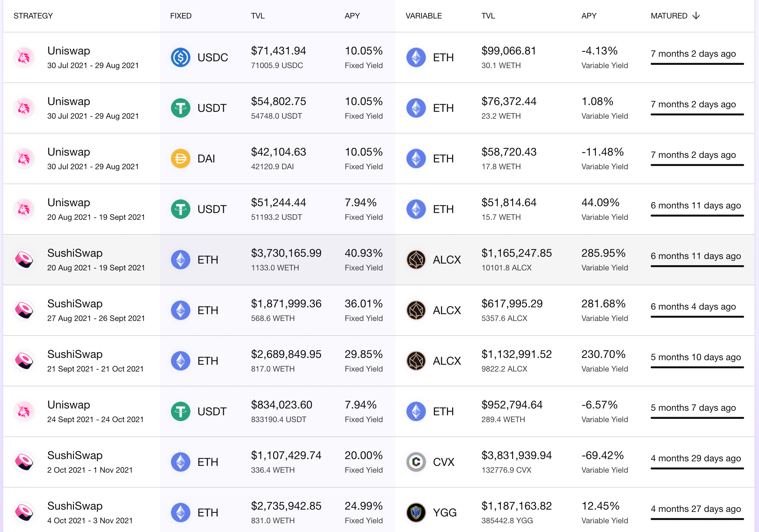Click the Uniswap unicorn icon in USDC row
The height and width of the screenshot is (532, 759).
pos(24,57)
